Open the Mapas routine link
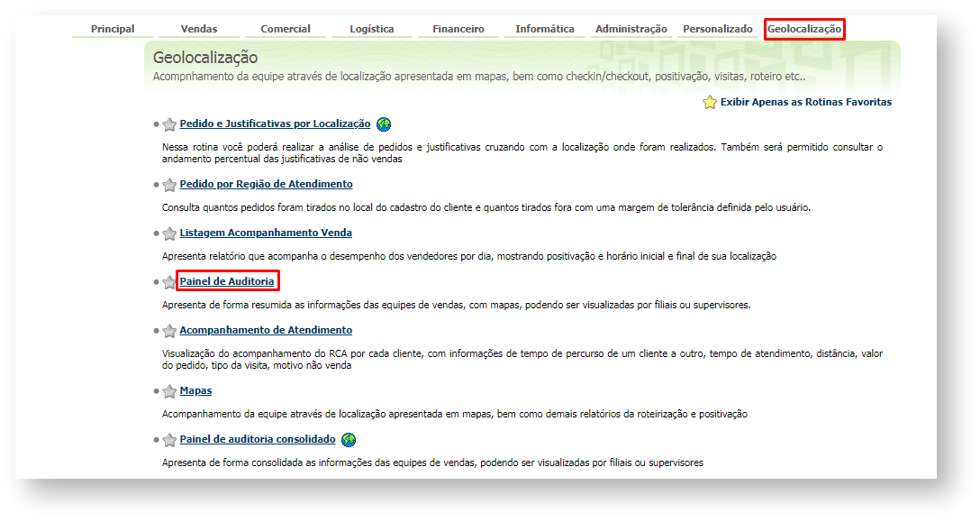Screen dimensions: 980x522 (x=195, y=391)
